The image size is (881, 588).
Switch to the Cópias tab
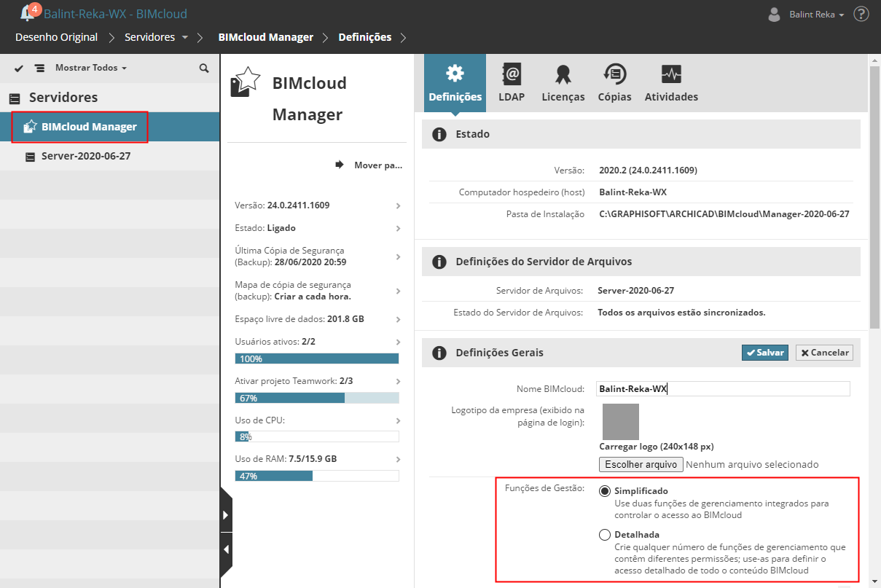(x=614, y=84)
